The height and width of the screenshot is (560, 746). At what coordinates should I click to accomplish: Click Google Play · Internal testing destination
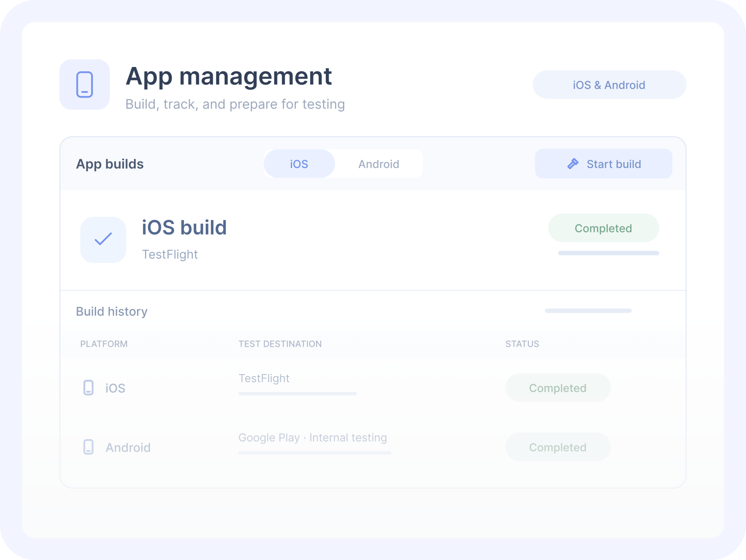(313, 438)
